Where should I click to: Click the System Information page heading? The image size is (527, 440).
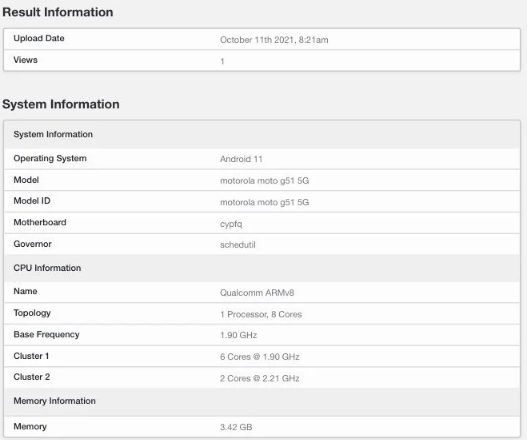click(61, 104)
